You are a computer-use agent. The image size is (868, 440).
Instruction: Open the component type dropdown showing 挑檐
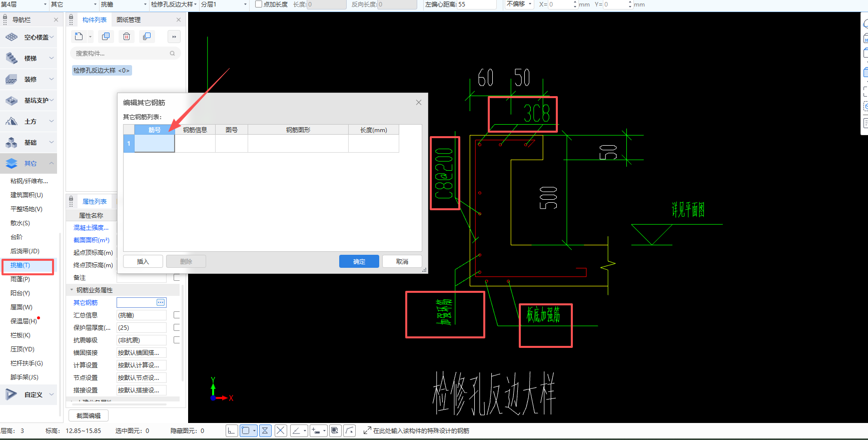(124, 4)
